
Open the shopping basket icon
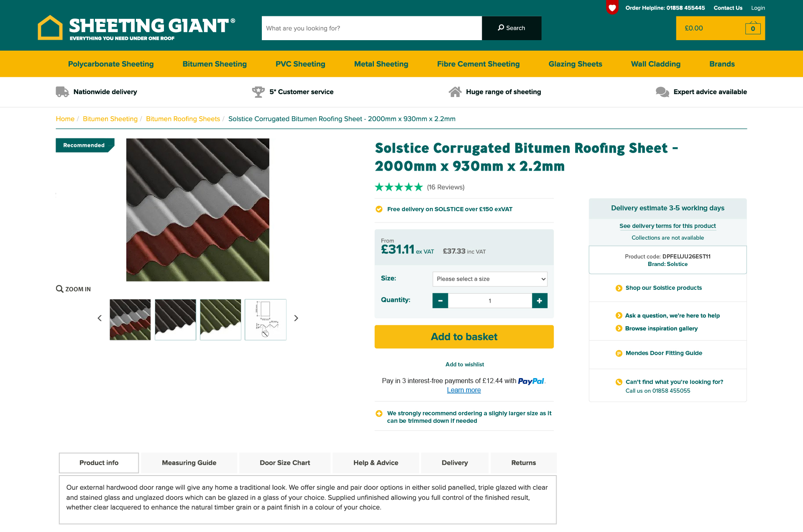click(x=752, y=28)
